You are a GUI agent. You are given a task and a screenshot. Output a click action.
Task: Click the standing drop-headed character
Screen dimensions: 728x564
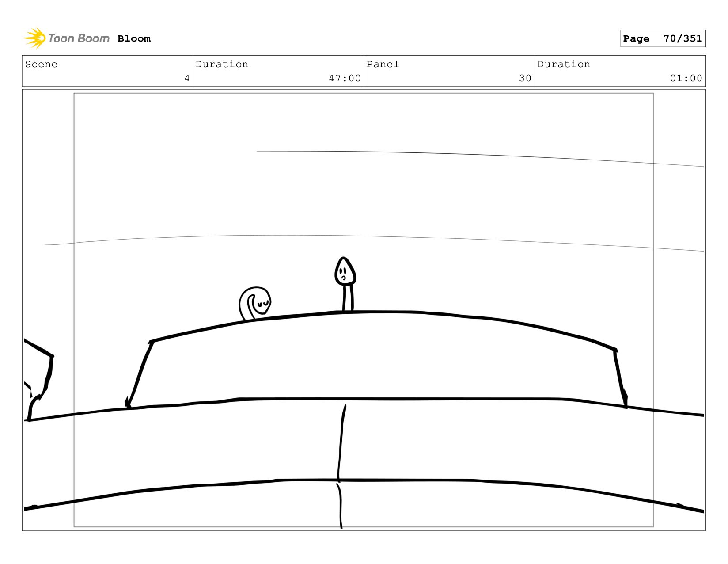tap(345, 285)
